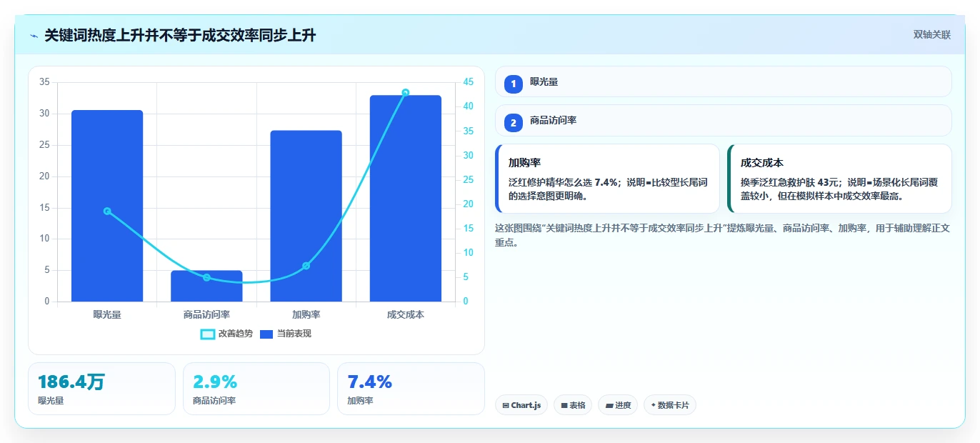The width and height of the screenshot is (980, 443).
Task: Click the 表格 tag
Action: click(573, 405)
